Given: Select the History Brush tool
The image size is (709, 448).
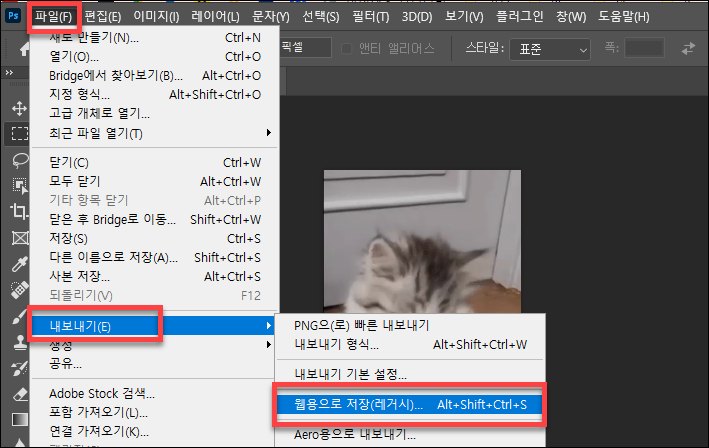Looking at the screenshot, I should [19, 368].
